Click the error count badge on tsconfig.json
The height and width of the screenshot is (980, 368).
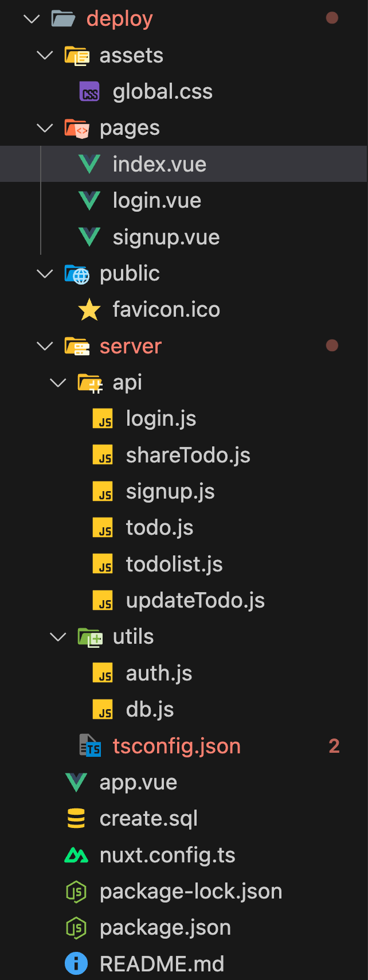point(334,746)
